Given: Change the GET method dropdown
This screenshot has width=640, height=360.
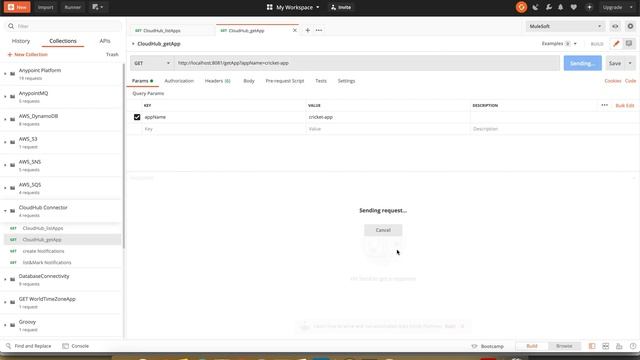Looking at the screenshot, I should (152, 63).
